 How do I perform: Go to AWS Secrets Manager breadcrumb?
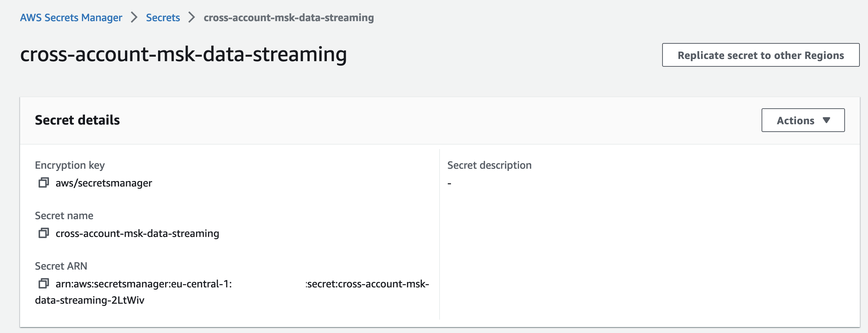click(x=71, y=18)
